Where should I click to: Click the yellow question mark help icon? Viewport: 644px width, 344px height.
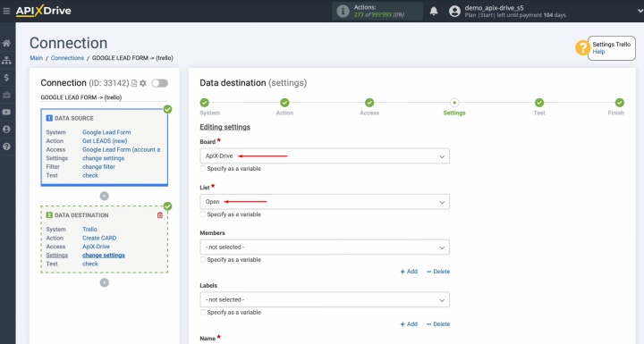tap(582, 48)
